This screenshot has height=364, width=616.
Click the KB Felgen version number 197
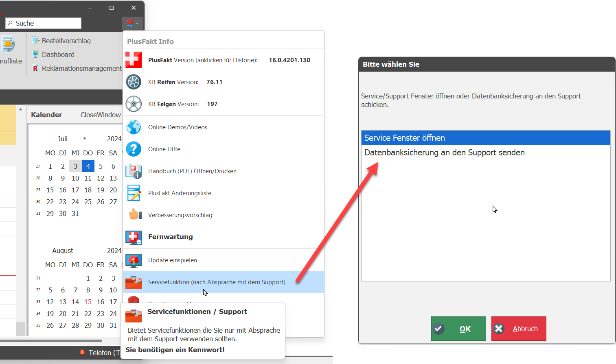point(212,104)
